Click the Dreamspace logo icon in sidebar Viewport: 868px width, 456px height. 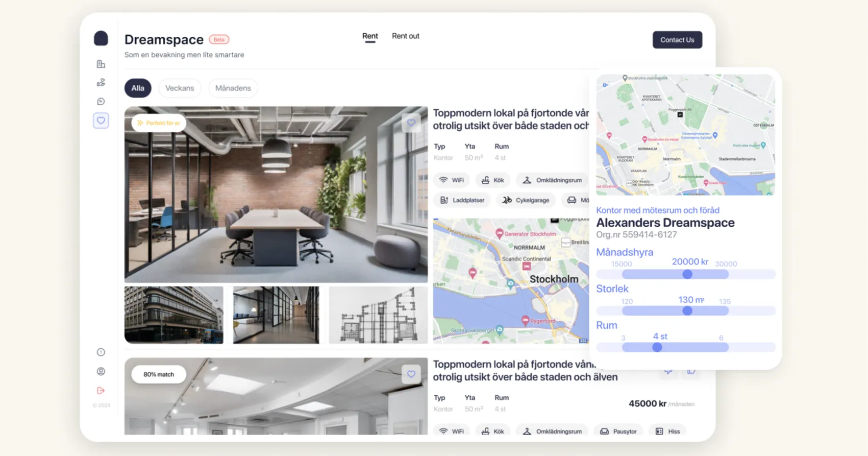[x=101, y=38]
